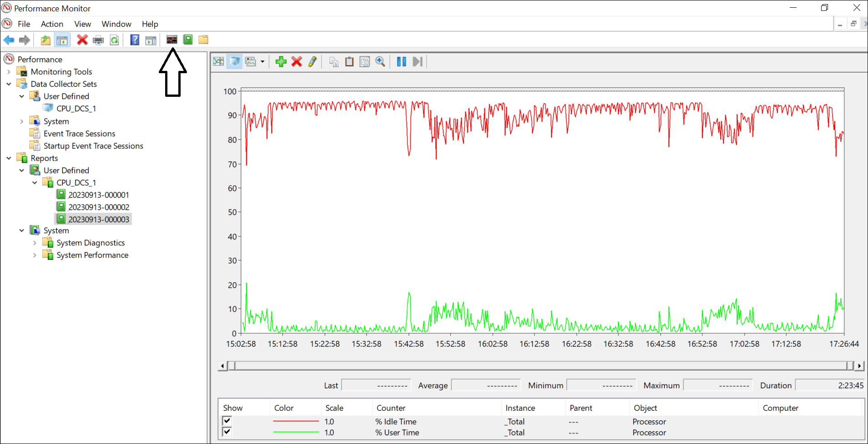Image resolution: width=868 pixels, height=444 pixels.
Task: Toggle Show/Hide Console Tree
Action: [x=62, y=40]
